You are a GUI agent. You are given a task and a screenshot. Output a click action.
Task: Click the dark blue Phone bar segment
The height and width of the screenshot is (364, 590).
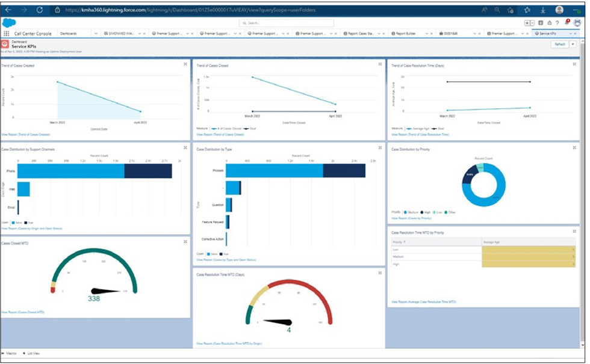pyautogui.click(x=148, y=171)
